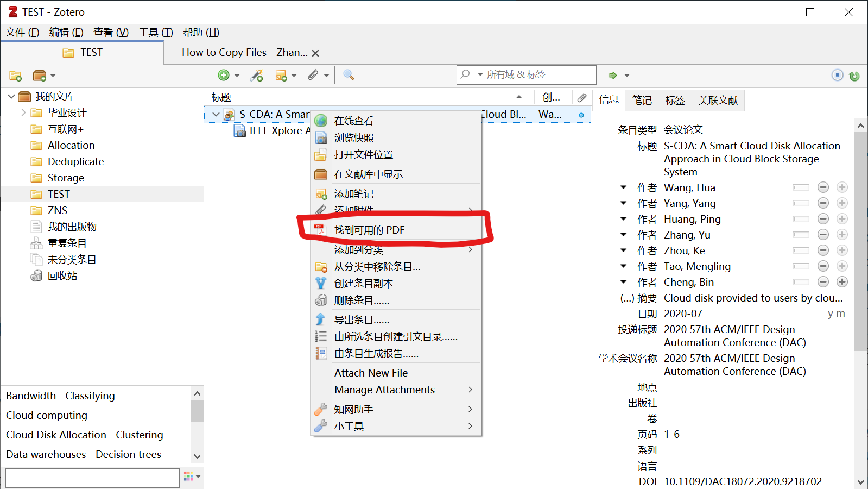The image size is (868, 489).
Task: Click the Cloud computing tag
Action: (x=47, y=415)
